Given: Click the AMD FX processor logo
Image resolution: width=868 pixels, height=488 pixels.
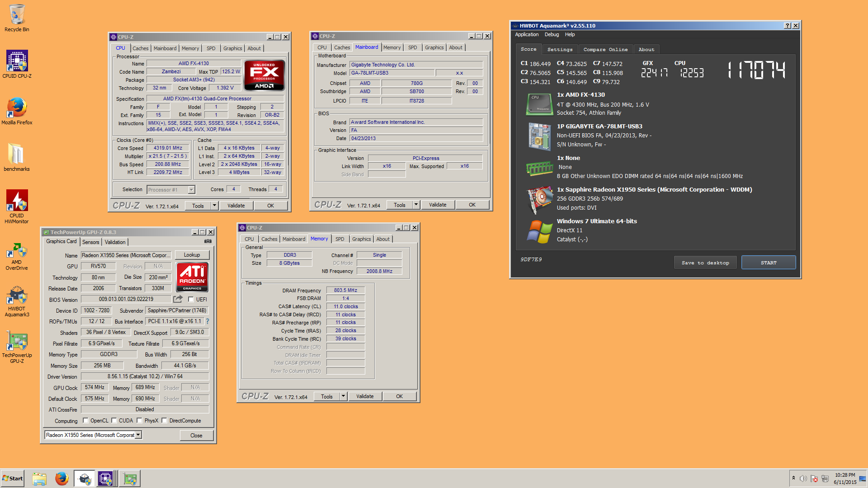Looking at the screenshot, I should 264,75.
